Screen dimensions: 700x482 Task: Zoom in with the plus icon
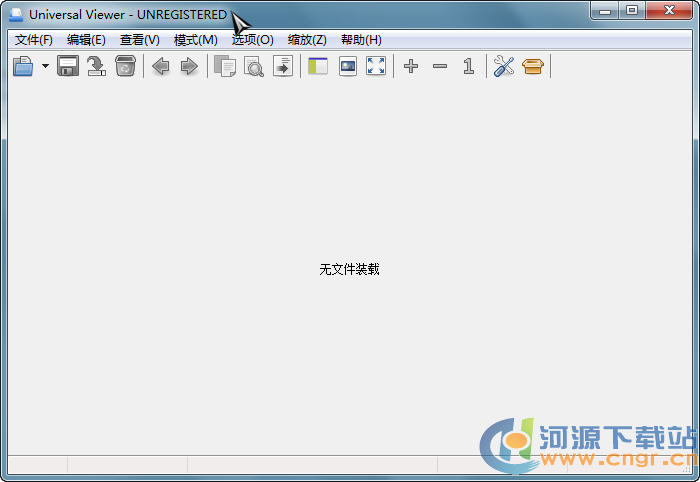tap(411, 67)
